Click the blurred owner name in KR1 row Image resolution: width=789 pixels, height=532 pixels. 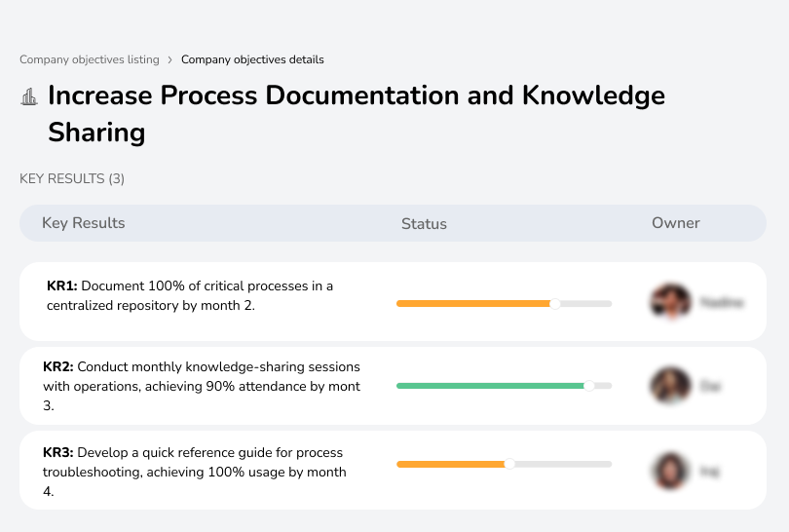tap(722, 302)
